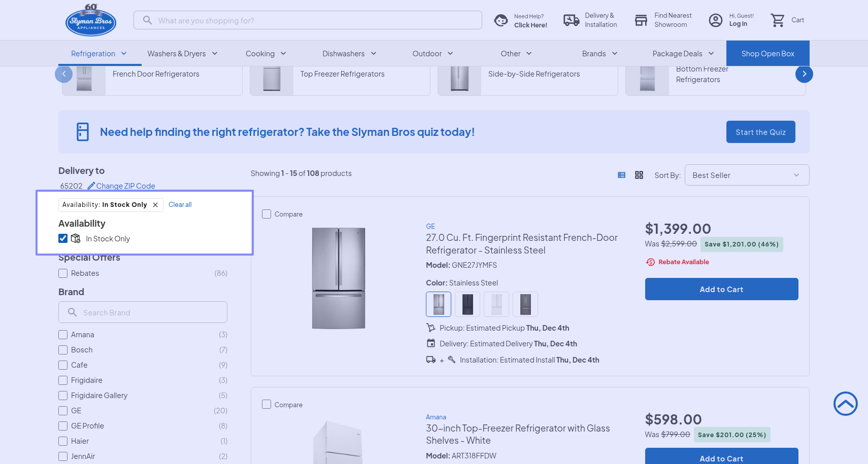Open the Shop Open Box tab
868x464 pixels.
point(767,54)
